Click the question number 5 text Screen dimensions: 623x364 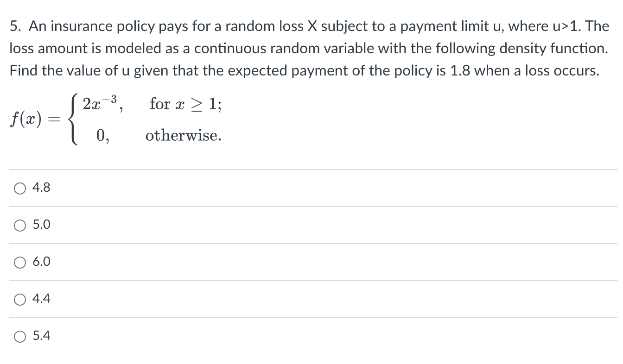pos(14,26)
